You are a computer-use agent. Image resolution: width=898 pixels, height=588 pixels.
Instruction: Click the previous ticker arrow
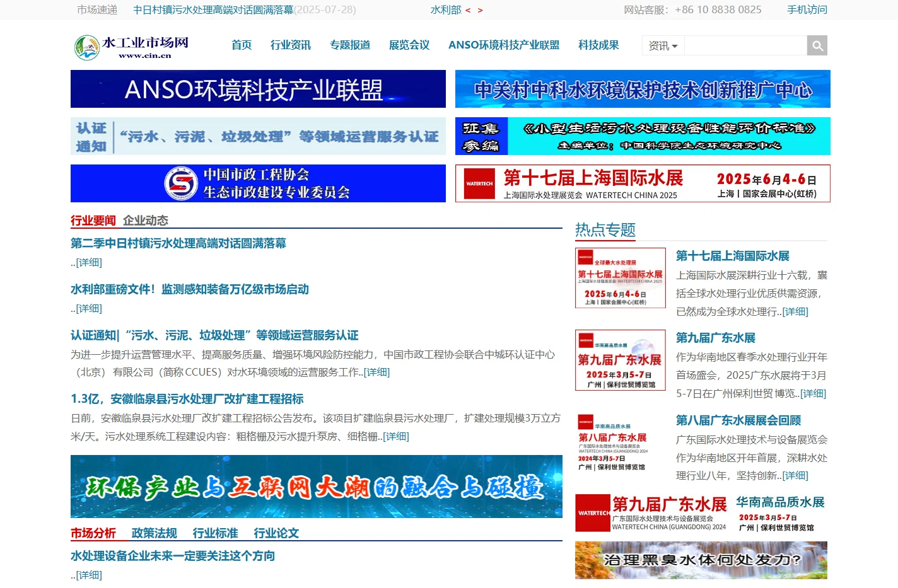point(468,10)
